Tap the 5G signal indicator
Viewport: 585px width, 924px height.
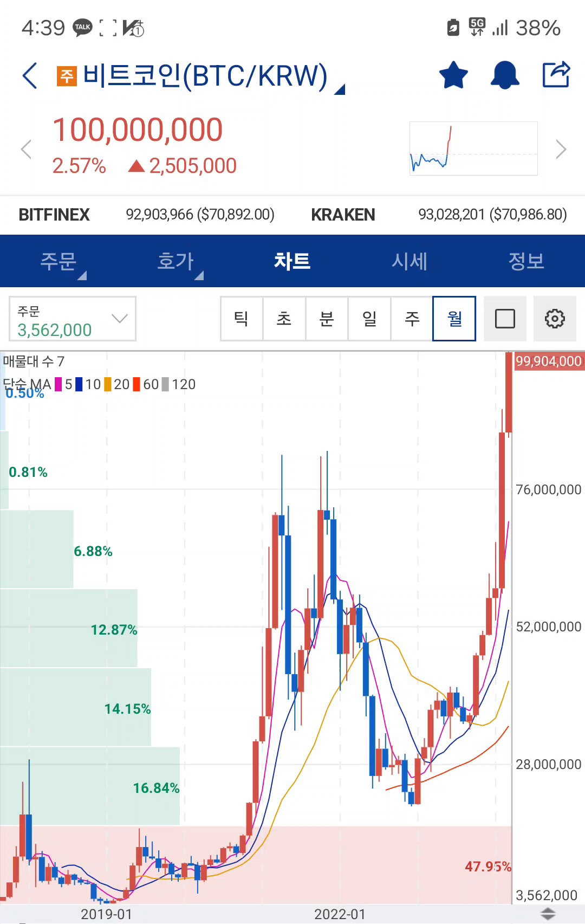tap(477, 27)
